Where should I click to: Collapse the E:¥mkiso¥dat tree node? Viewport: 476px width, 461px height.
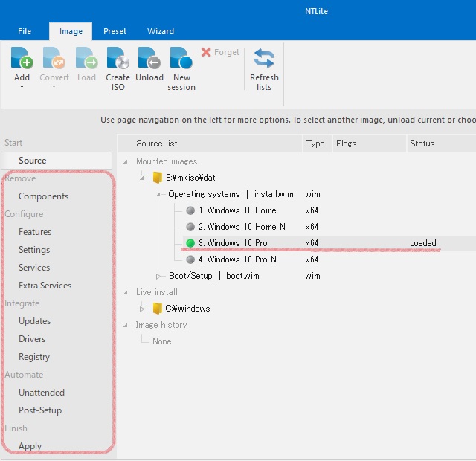[142, 178]
